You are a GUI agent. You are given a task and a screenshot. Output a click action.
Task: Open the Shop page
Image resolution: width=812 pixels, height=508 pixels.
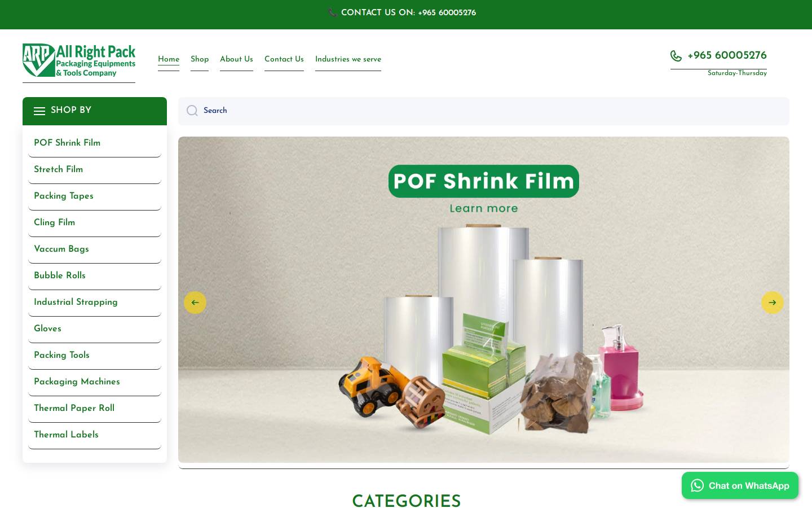pos(200,59)
